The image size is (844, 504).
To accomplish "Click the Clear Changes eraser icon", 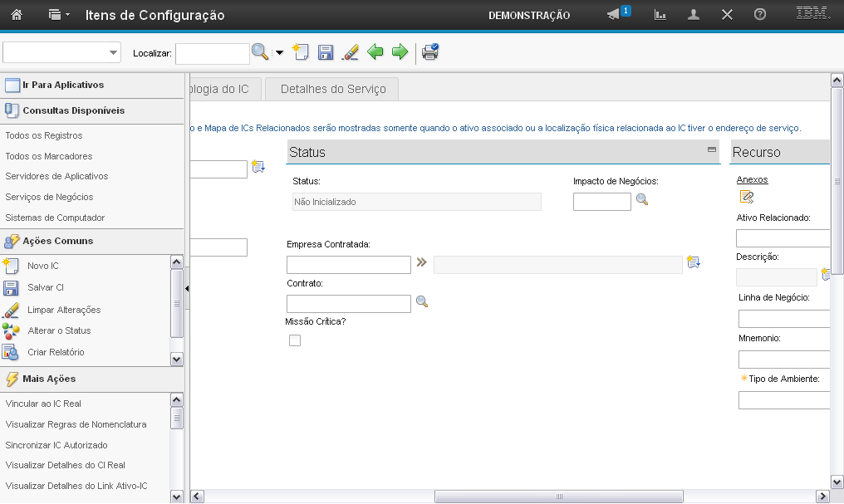I will [x=351, y=52].
